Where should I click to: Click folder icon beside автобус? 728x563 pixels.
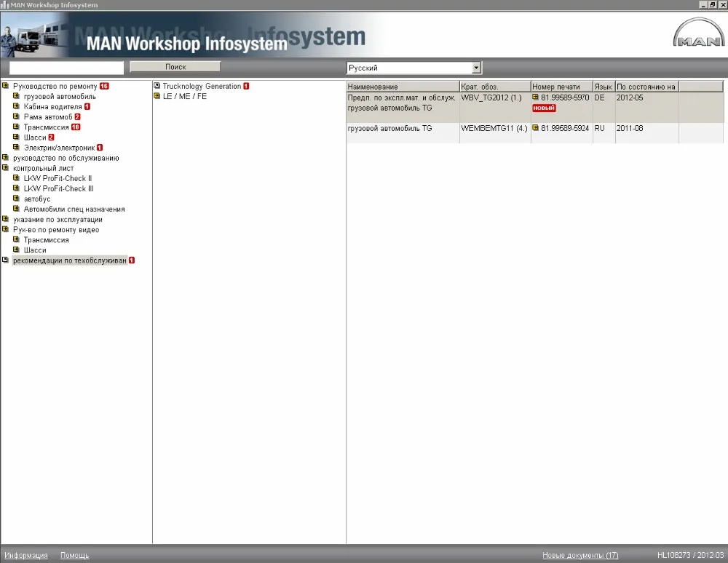coord(16,198)
